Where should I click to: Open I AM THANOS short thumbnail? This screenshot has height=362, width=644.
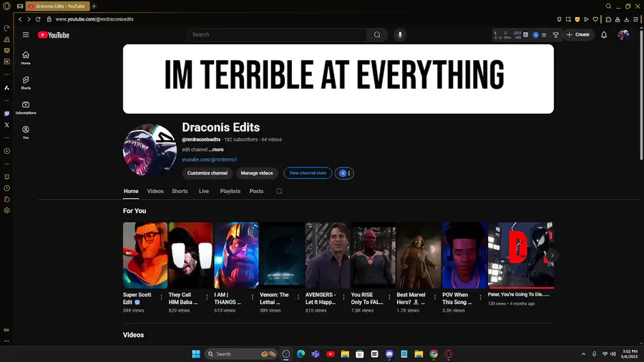click(x=236, y=255)
